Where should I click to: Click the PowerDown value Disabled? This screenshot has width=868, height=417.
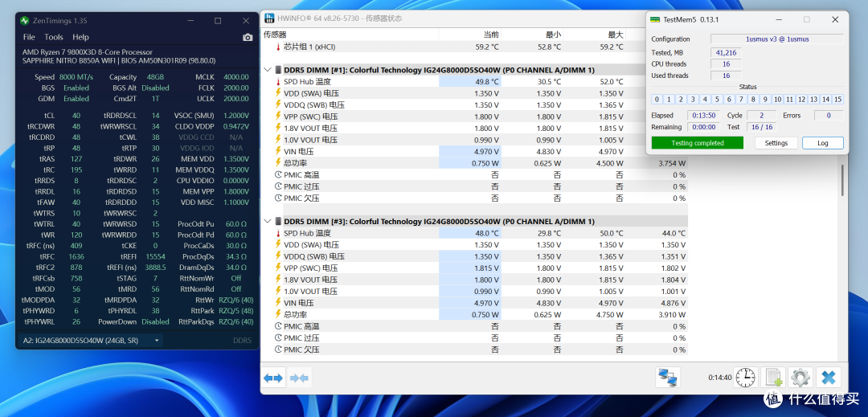(x=155, y=321)
